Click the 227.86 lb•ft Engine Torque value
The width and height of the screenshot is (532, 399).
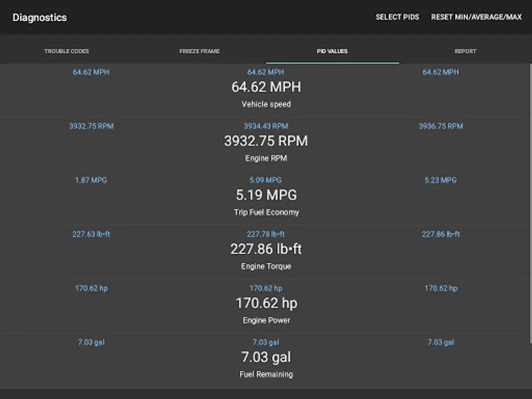(x=266, y=249)
